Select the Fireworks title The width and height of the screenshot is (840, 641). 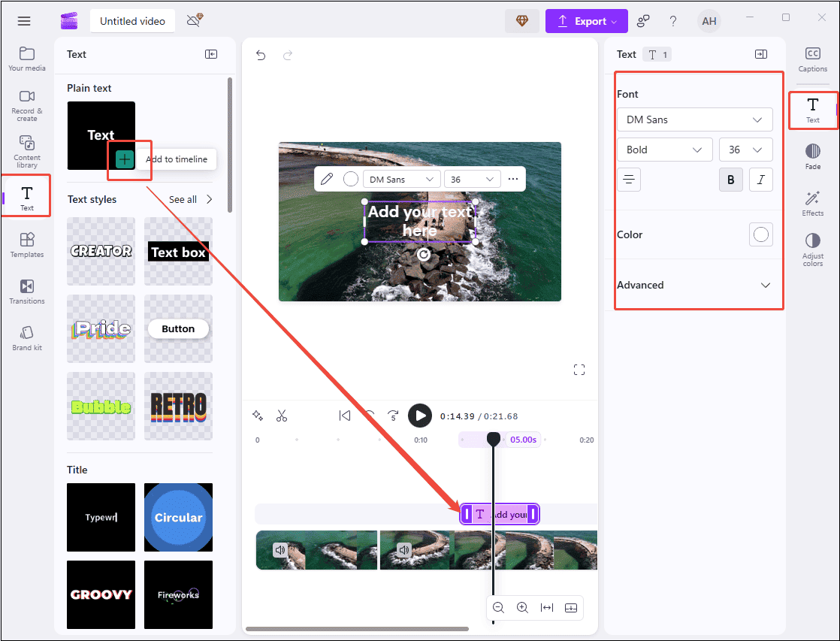click(178, 594)
